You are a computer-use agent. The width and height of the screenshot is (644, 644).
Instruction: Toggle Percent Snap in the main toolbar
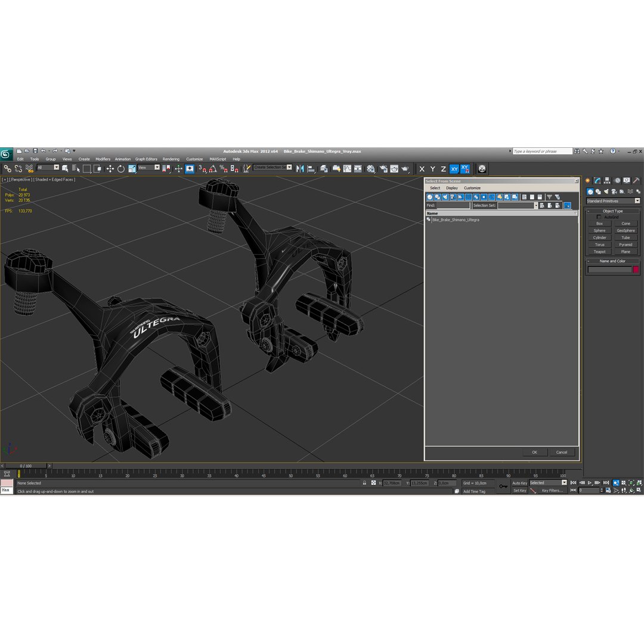tap(224, 169)
